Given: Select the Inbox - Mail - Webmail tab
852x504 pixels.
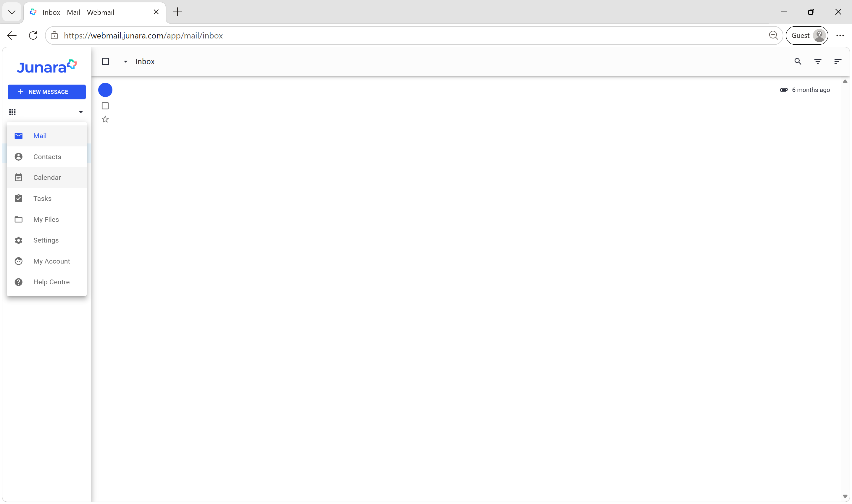Looking at the screenshot, I should tap(94, 12).
